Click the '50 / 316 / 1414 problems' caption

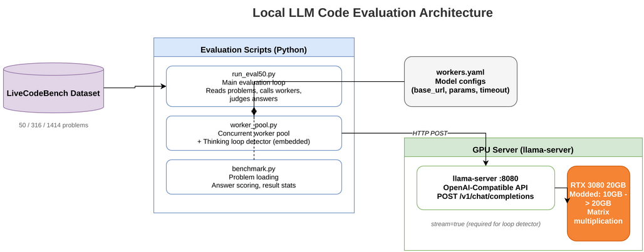(53, 125)
